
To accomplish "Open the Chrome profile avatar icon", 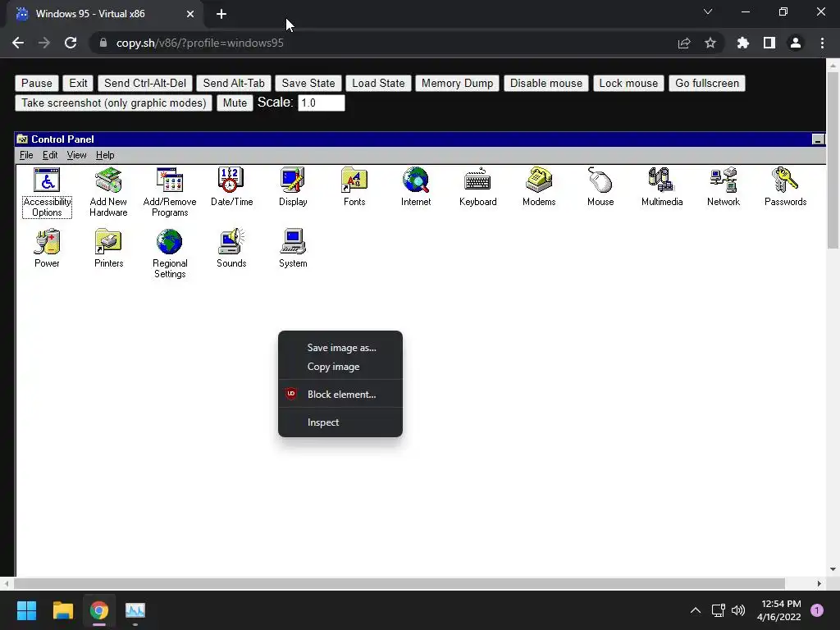I will click(x=796, y=43).
